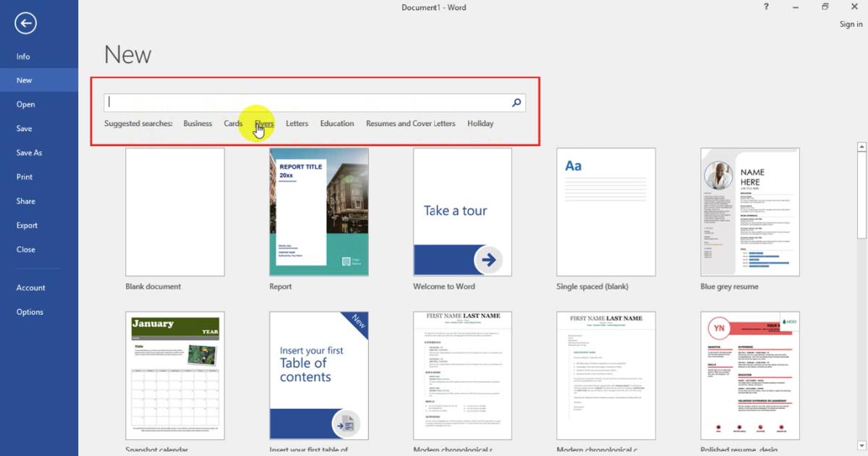Select New in the sidebar
Viewport: 868px width, 456px height.
[39, 80]
